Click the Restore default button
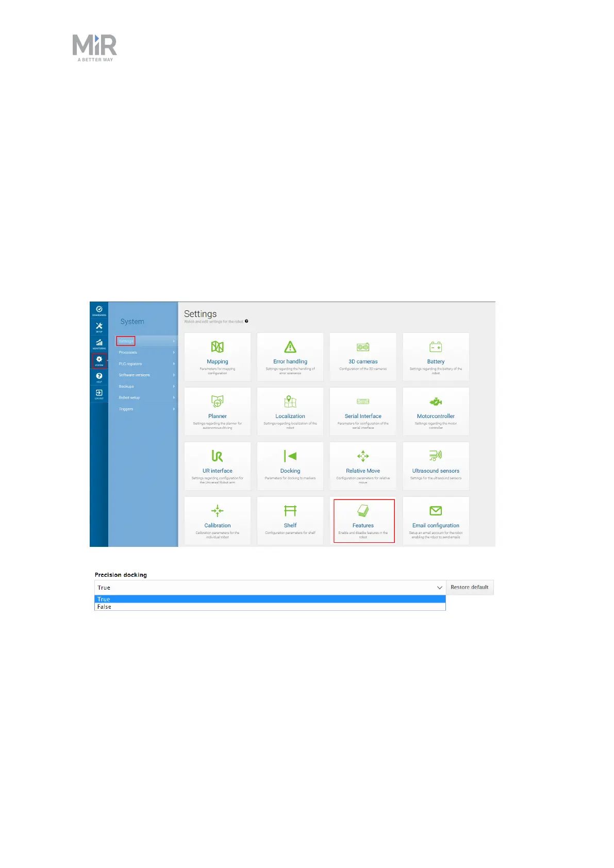The height and width of the screenshot is (868, 614). [x=470, y=588]
